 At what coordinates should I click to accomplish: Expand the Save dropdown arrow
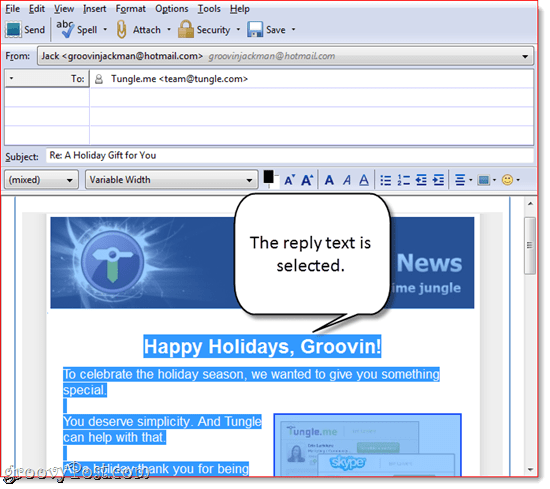(x=294, y=30)
